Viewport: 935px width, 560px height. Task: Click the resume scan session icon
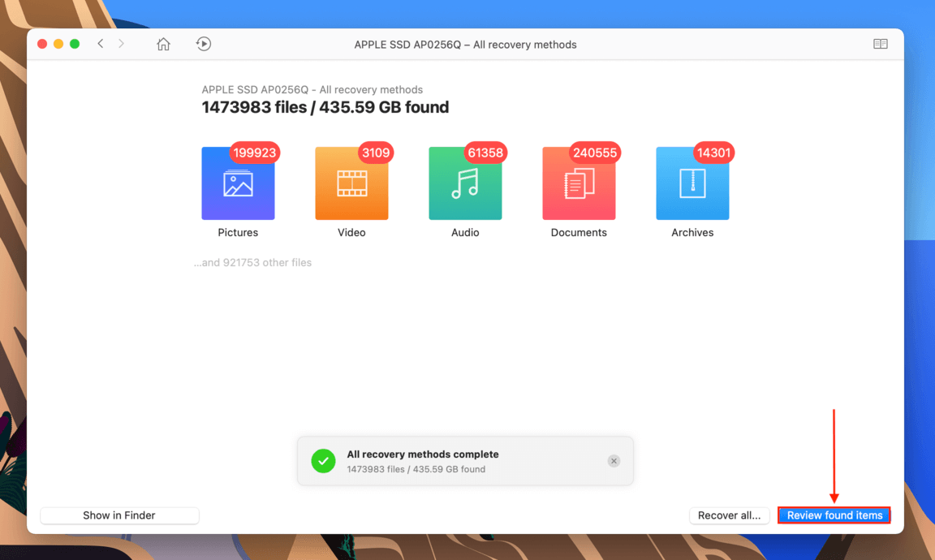pyautogui.click(x=204, y=44)
